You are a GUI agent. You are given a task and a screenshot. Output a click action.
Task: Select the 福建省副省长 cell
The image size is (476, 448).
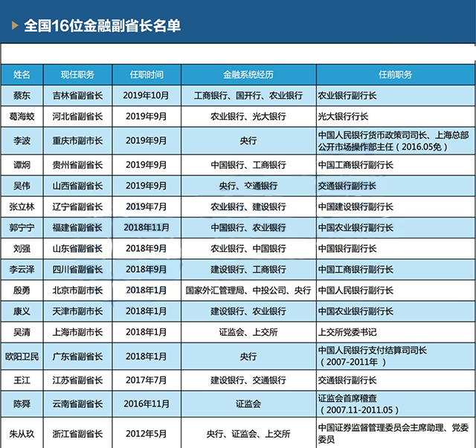click(x=77, y=228)
